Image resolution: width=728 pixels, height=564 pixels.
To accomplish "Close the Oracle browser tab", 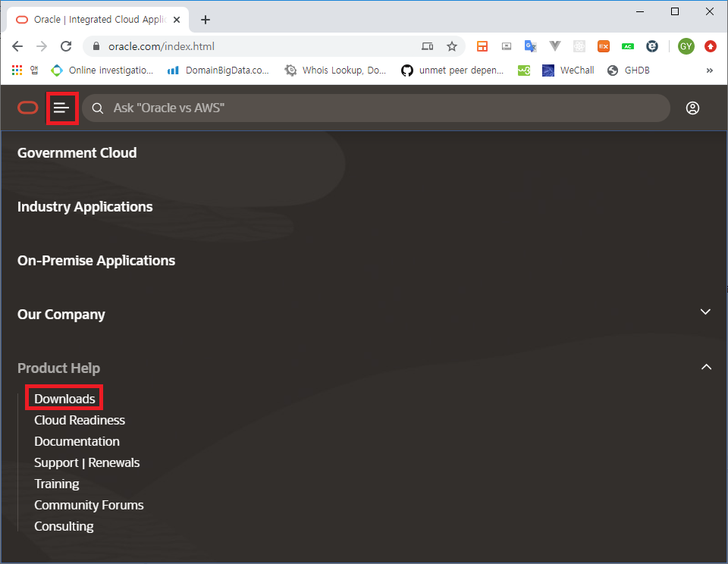I will (177, 20).
